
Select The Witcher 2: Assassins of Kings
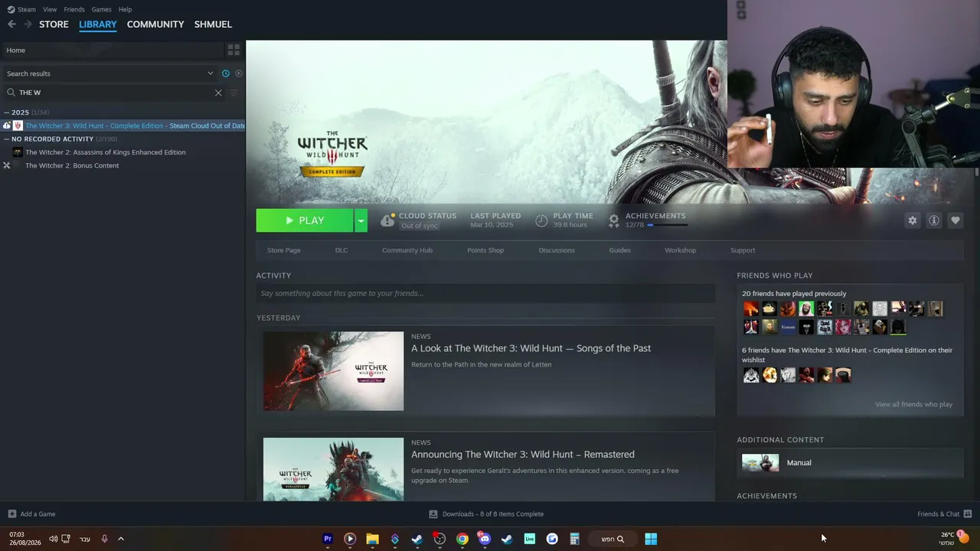(x=106, y=152)
